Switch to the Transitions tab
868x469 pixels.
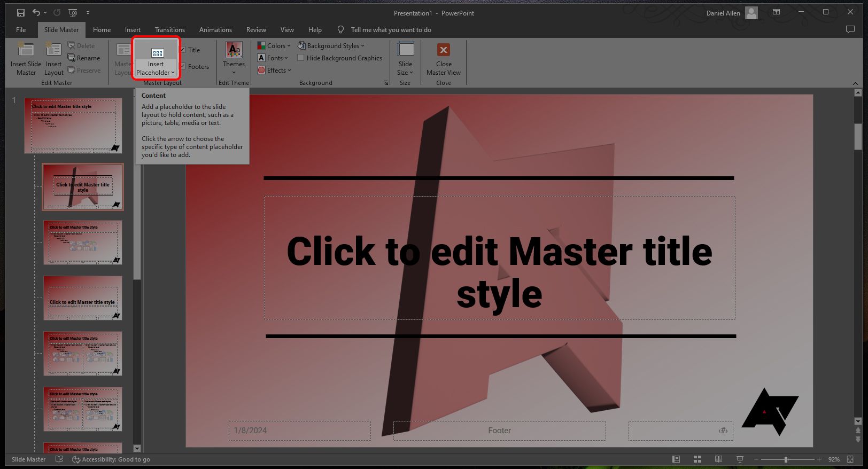pos(170,30)
